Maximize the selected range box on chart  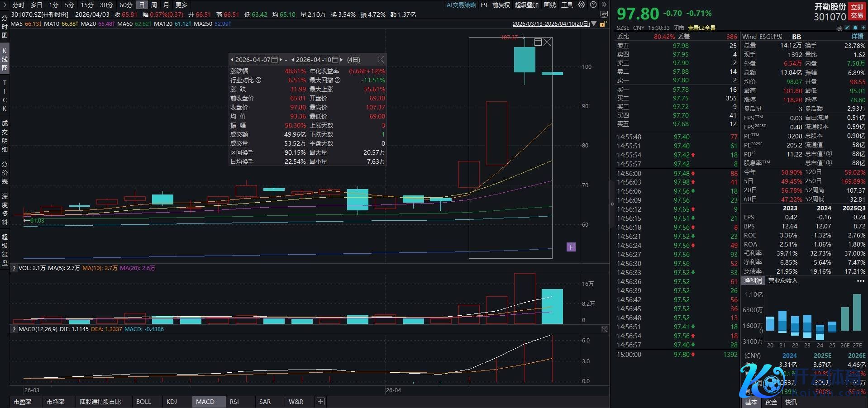pos(538,42)
